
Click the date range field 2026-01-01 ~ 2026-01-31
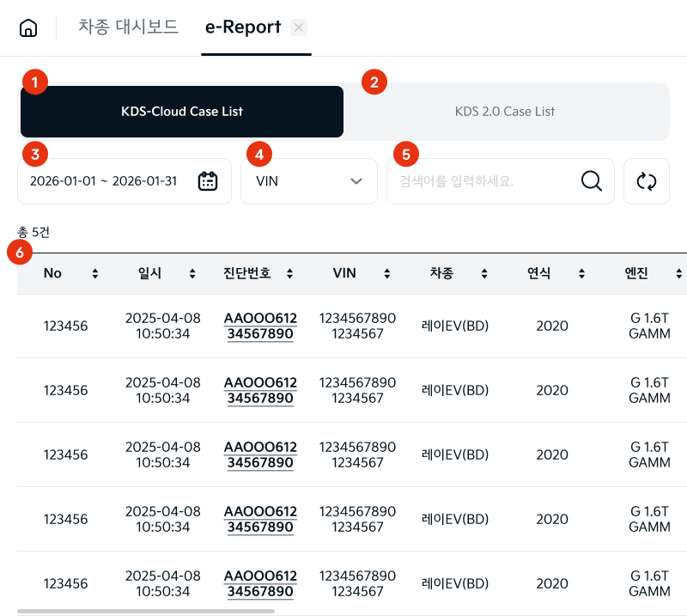125,181
